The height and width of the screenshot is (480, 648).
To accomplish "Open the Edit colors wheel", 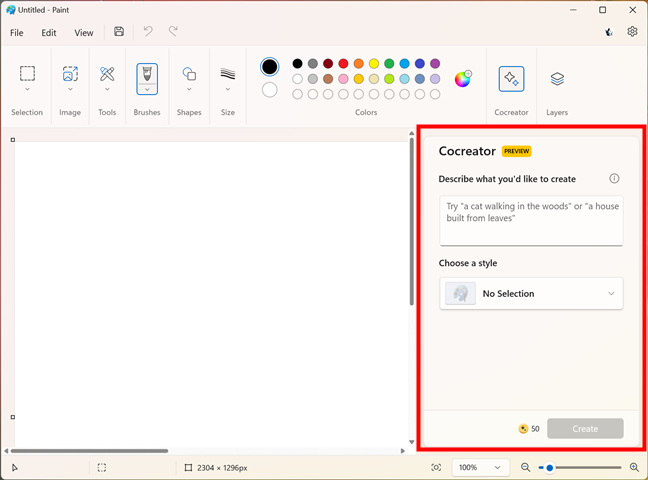I will tap(463, 79).
